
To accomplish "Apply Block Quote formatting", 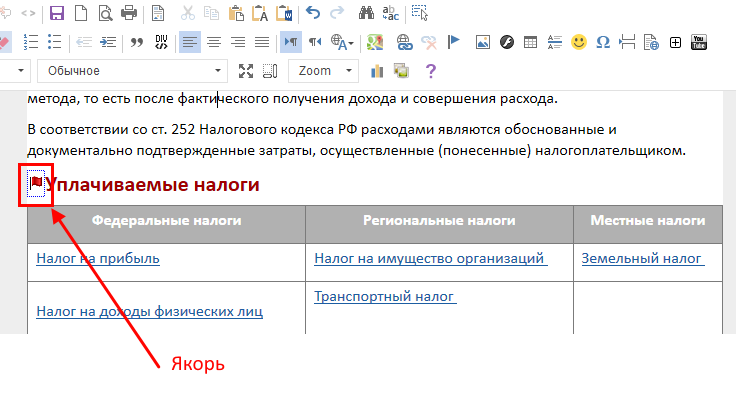I will [137, 42].
